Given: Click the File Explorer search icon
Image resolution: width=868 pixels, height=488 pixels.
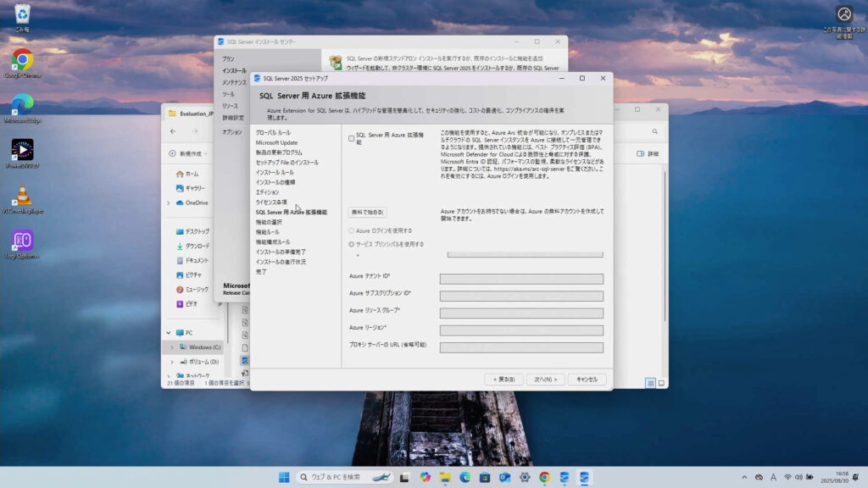Looking at the screenshot, I should [655, 131].
